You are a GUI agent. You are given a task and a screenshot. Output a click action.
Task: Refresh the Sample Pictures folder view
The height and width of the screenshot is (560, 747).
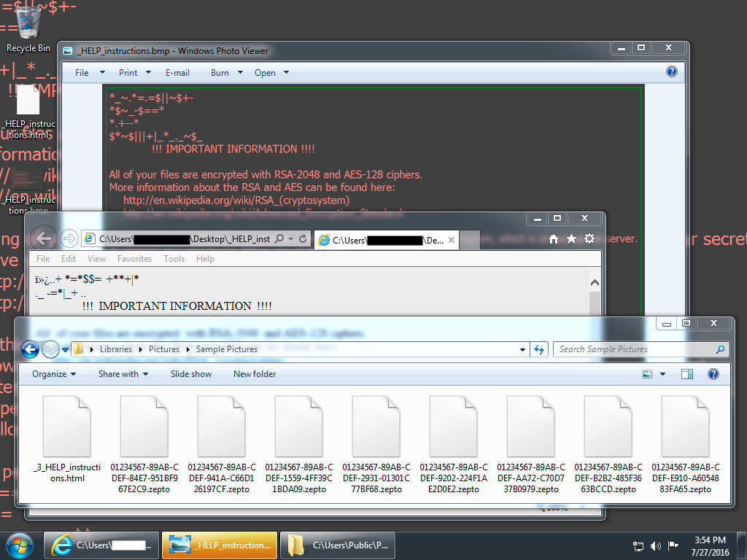539,349
